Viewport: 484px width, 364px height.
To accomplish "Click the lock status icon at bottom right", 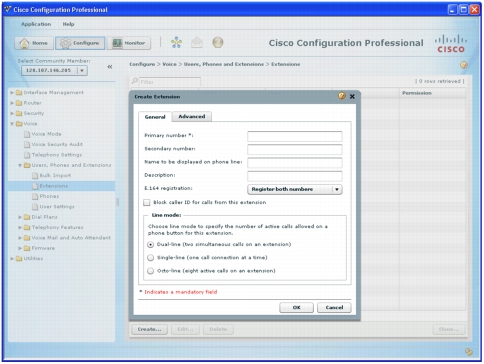I will [469, 352].
